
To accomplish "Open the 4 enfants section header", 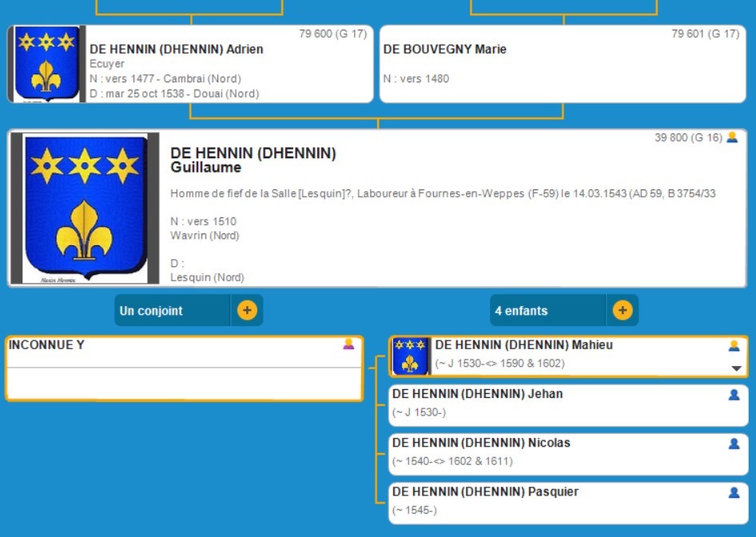I will click(x=547, y=311).
